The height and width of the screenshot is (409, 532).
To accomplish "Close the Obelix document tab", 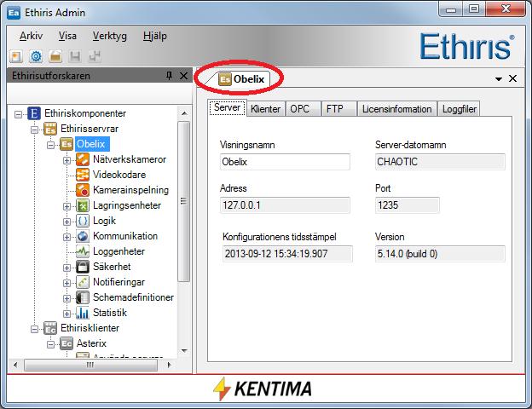I will [x=512, y=78].
